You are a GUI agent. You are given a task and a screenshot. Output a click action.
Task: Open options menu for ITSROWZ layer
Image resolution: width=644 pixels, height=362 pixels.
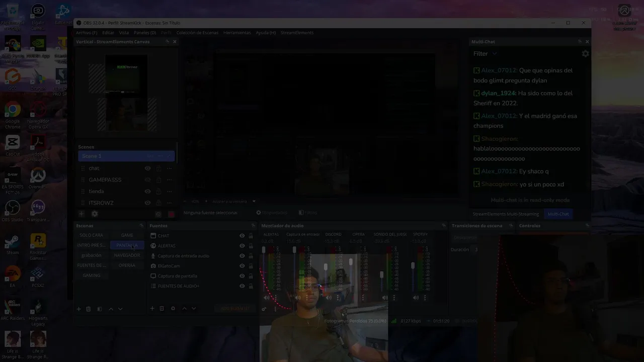[170, 203]
